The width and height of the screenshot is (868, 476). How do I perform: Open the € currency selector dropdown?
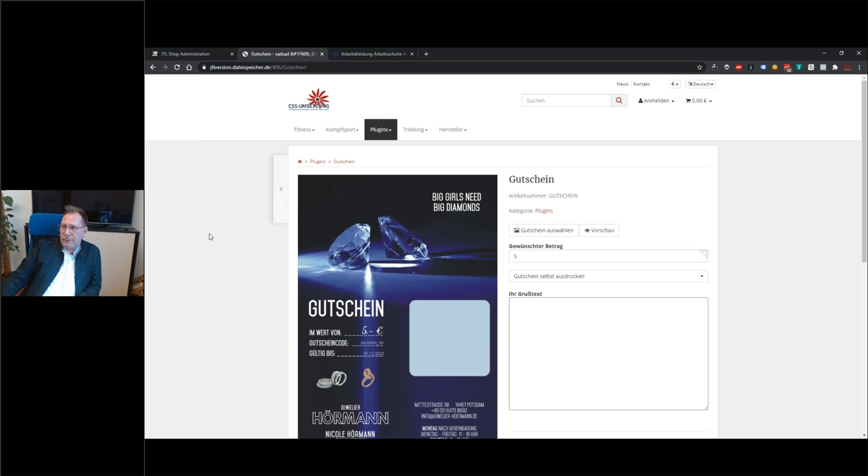(675, 84)
